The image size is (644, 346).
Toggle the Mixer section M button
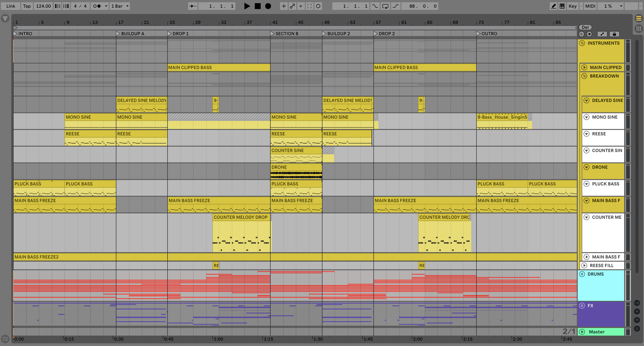[637, 320]
